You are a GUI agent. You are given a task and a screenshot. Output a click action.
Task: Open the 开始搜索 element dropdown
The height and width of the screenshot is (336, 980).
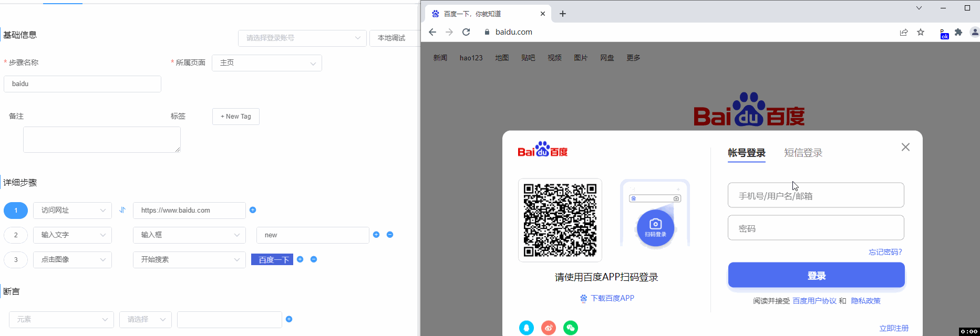[189, 260]
